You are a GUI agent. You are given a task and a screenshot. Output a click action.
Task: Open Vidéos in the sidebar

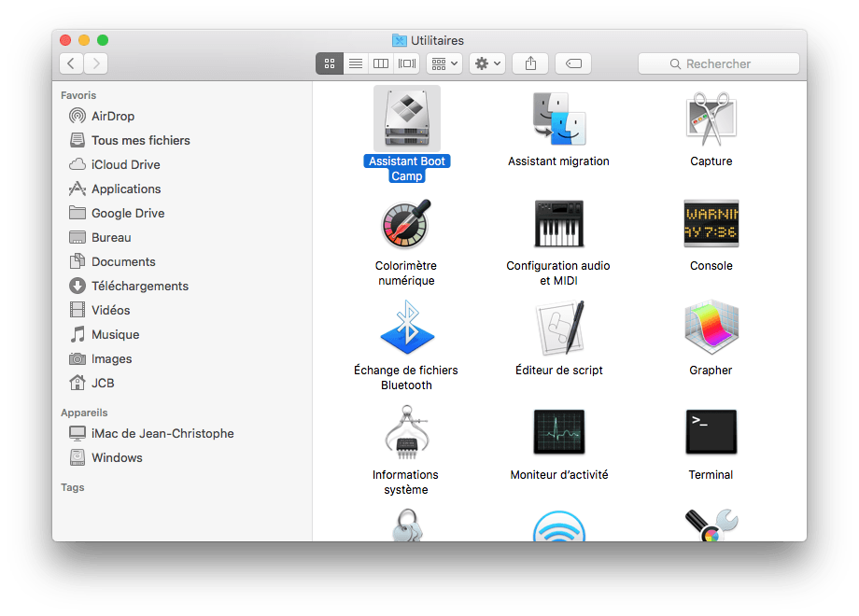click(100, 310)
